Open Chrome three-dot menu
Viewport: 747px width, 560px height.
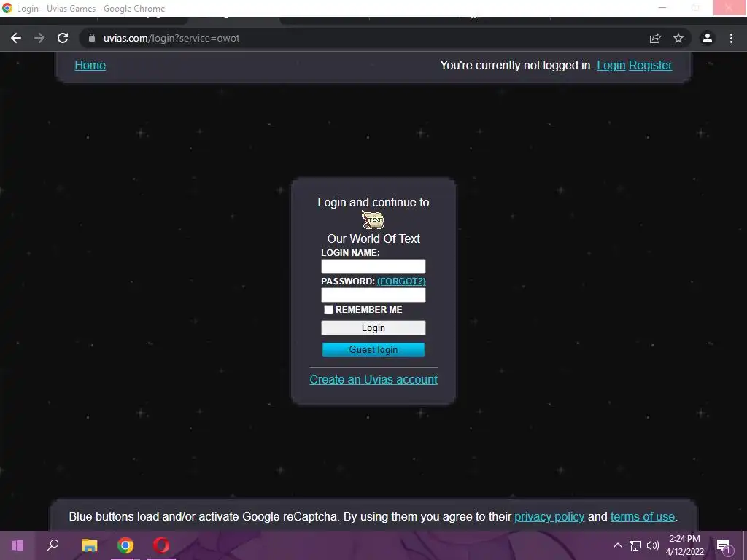[731, 38]
